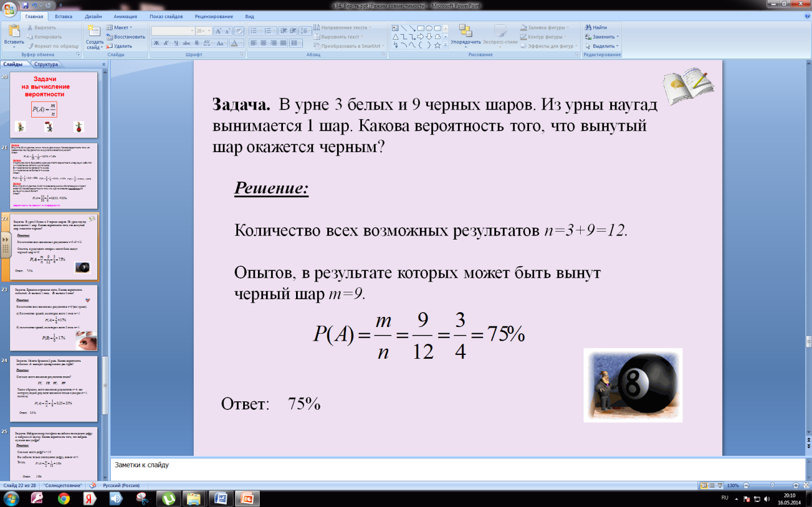Decrease font size with the small A

tap(227, 31)
